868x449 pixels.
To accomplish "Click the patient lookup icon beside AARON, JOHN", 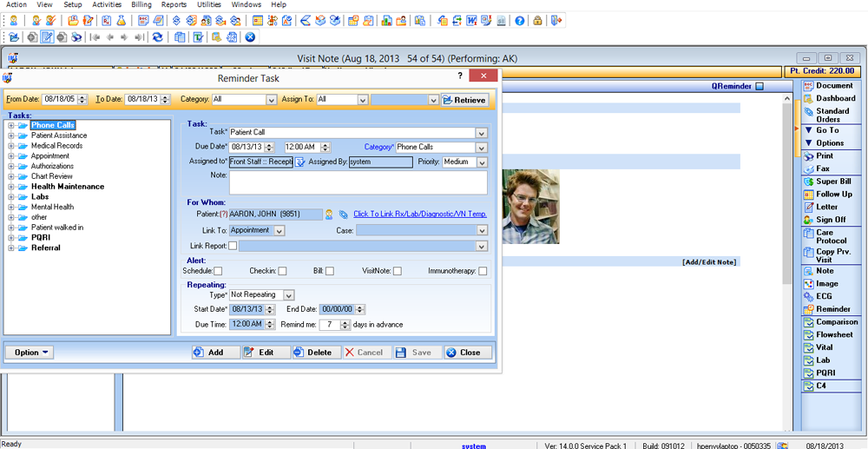I will coord(329,214).
